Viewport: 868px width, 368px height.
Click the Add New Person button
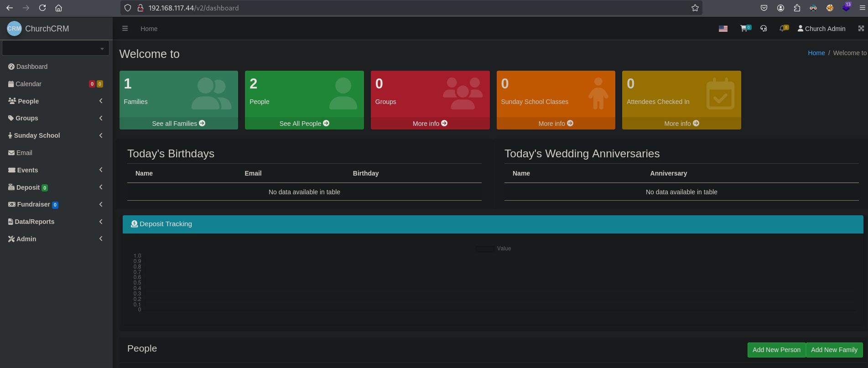776,350
